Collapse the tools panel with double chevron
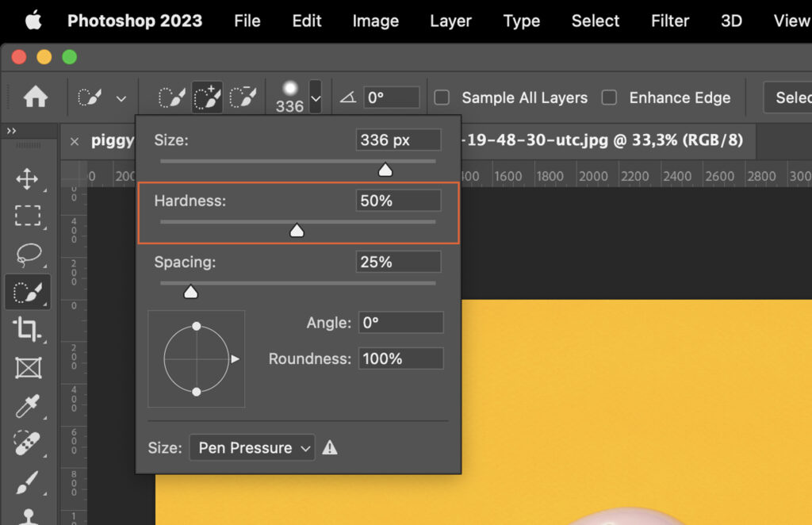The width and height of the screenshot is (812, 525). 11,131
